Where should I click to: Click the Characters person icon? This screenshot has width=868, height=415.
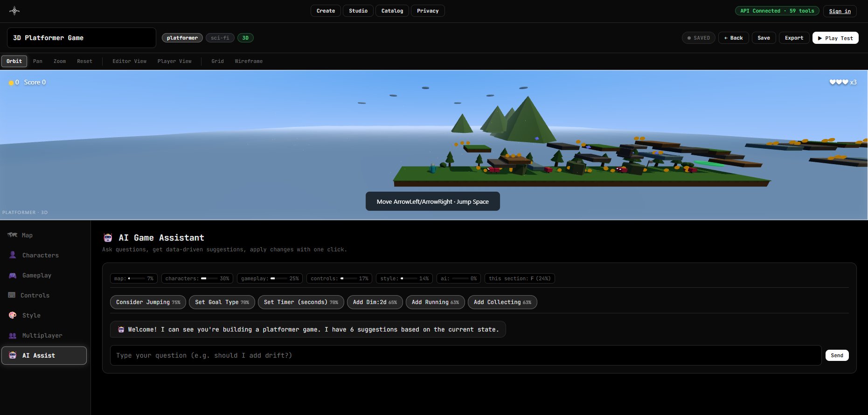(13, 255)
